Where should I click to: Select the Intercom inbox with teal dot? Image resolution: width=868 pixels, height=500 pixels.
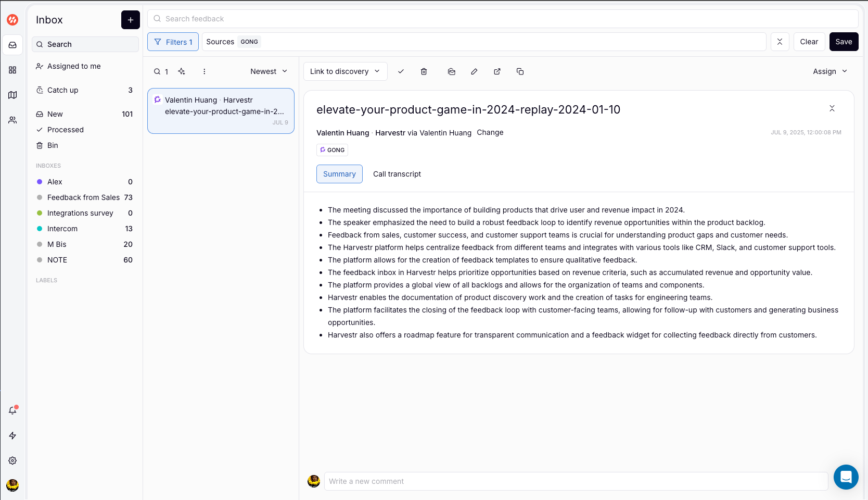[x=62, y=229]
